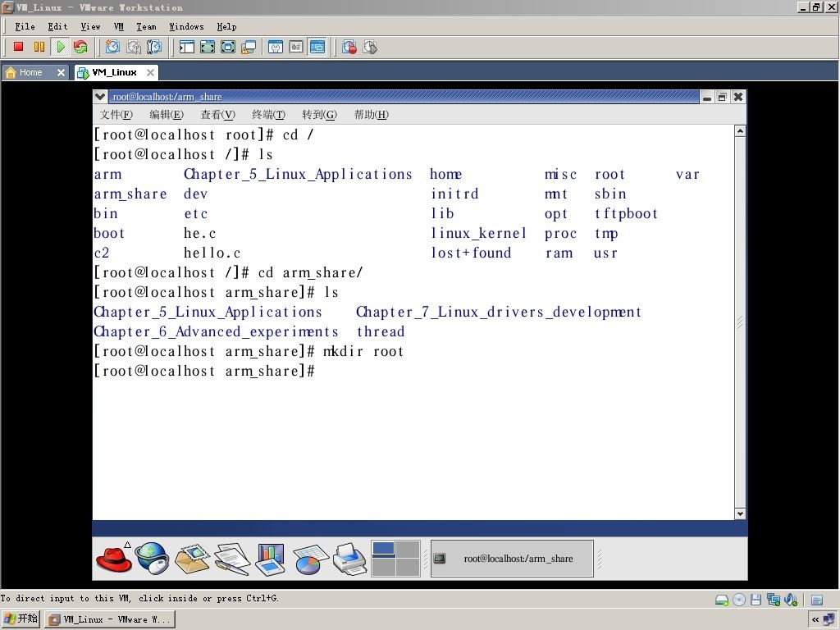Open the email envelope-stamp launcher
This screenshot has width=840, height=630.
pos(192,558)
